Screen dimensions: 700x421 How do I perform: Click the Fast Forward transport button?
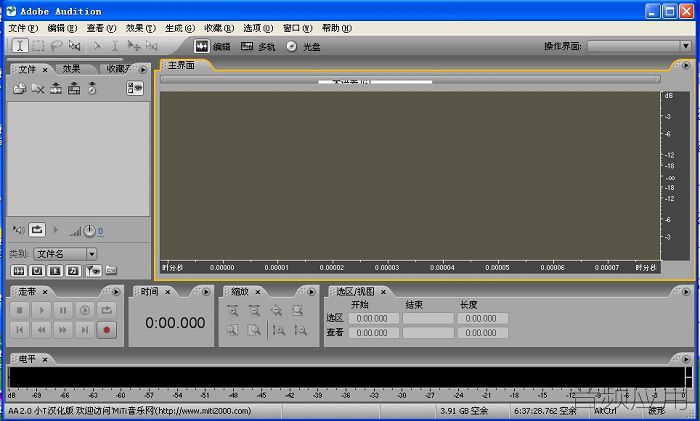[x=63, y=330]
